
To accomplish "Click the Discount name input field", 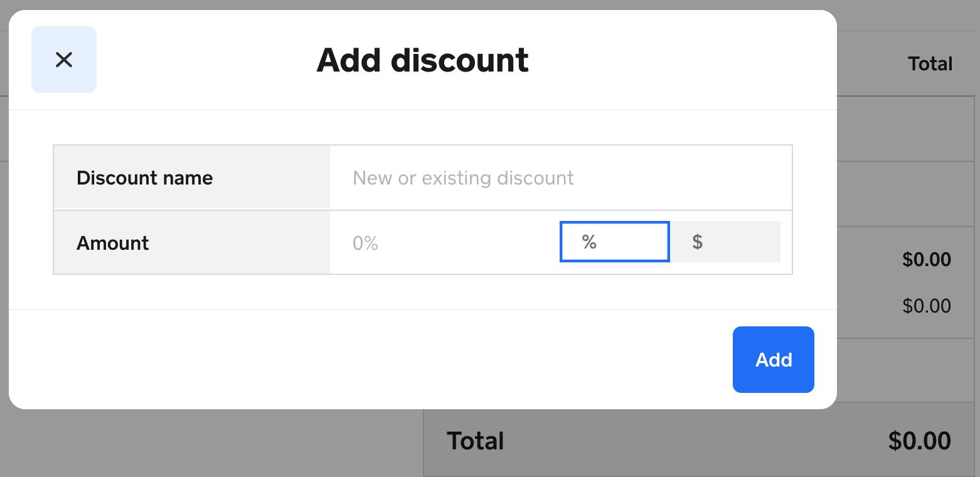I will [560, 178].
